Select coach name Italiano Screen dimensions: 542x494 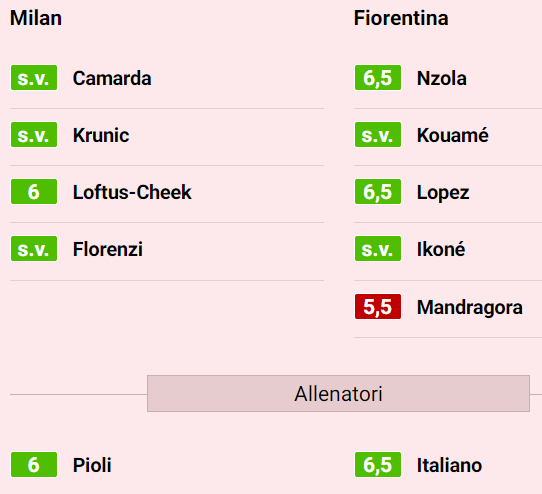pos(449,465)
